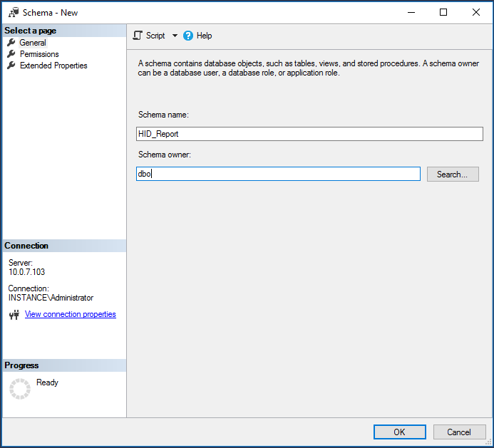Click the icon beside View connection properties
This screenshot has width=494, height=448.
click(14, 315)
